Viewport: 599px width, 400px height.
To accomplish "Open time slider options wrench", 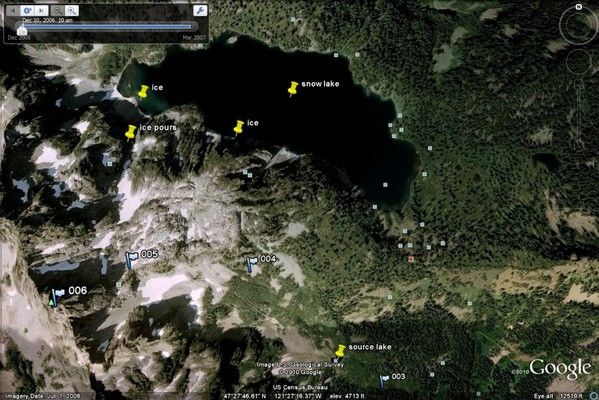I will [x=200, y=11].
